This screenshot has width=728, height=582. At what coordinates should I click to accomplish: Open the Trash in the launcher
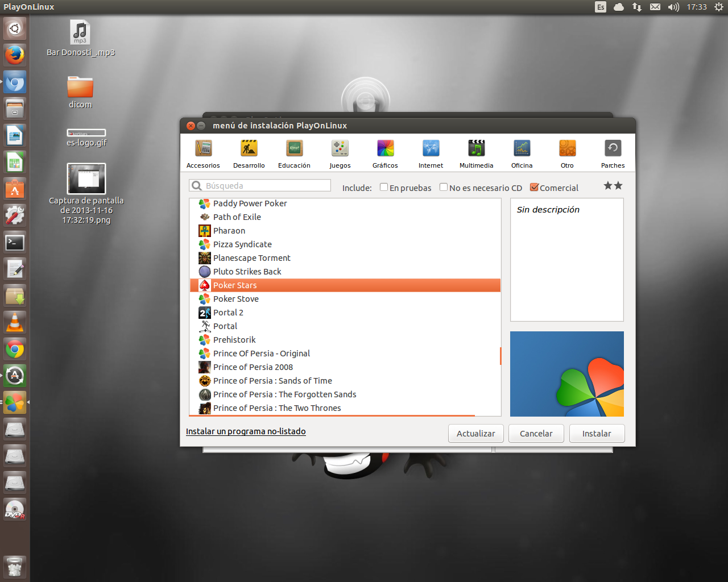(15, 567)
